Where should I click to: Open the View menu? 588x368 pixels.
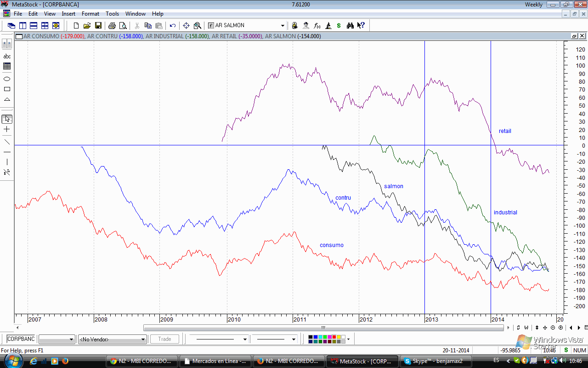[50, 14]
